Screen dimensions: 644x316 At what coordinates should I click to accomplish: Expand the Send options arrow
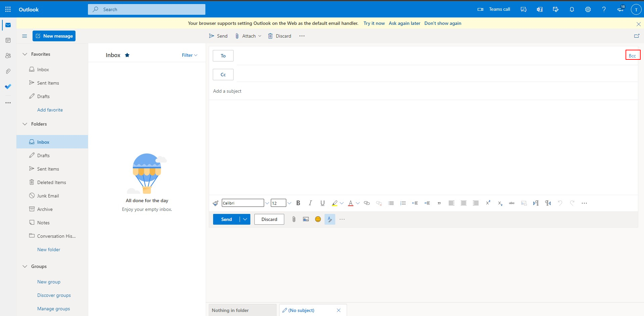coord(245,219)
